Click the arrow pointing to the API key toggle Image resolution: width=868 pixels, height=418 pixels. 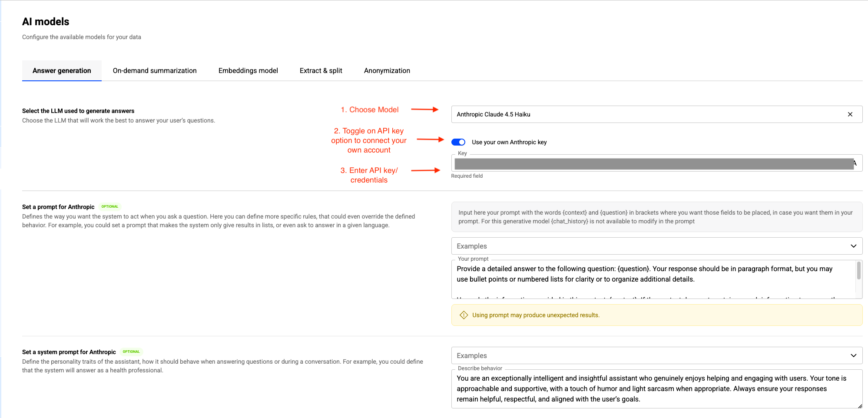430,140
